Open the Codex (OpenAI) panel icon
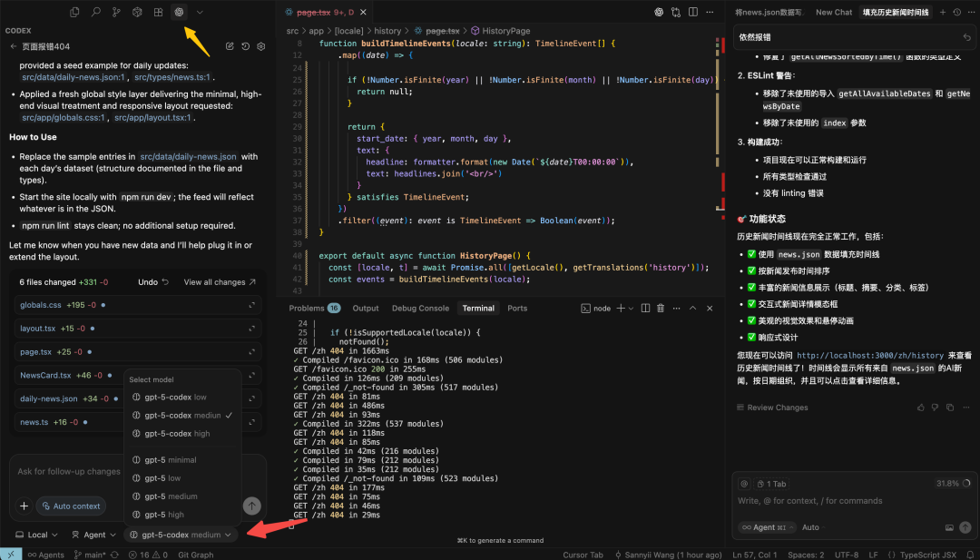The width and height of the screenshot is (980, 560). click(179, 12)
